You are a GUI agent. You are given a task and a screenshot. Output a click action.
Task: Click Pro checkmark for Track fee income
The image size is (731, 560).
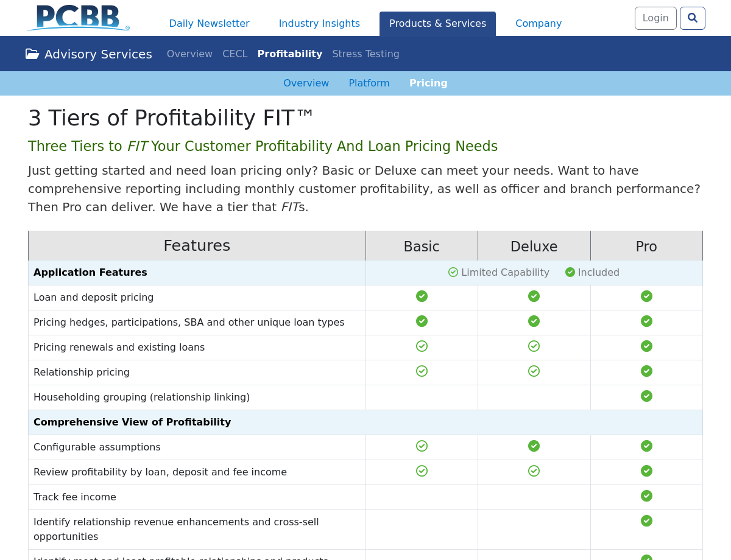click(x=646, y=496)
